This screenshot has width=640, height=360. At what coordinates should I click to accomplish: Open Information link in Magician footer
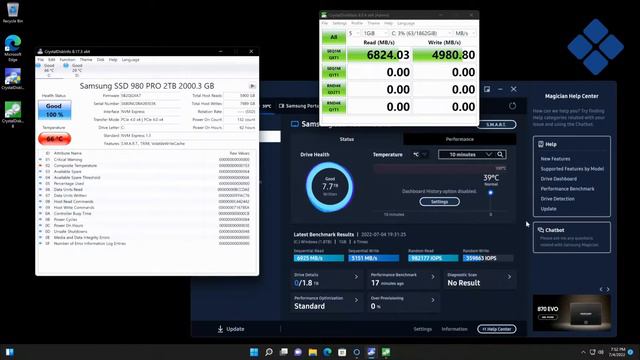coord(454,329)
